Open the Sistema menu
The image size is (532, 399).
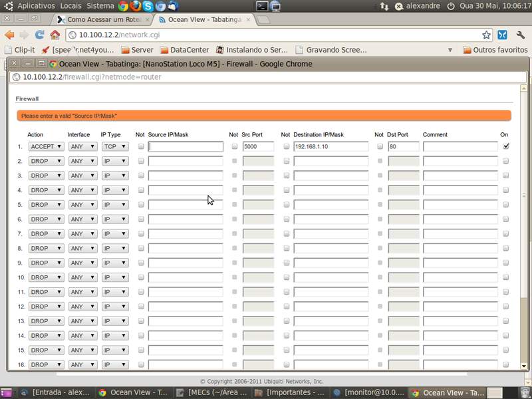click(x=100, y=6)
